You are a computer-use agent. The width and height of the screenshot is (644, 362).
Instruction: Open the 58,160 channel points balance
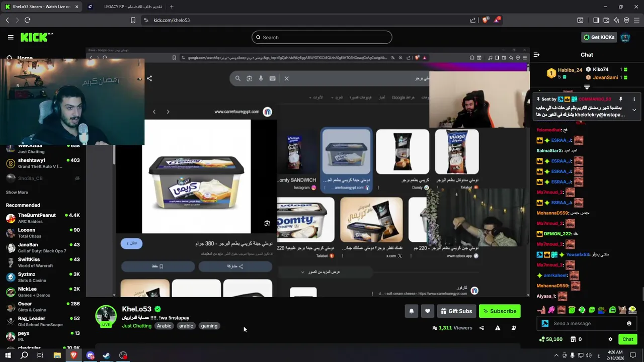(550, 339)
